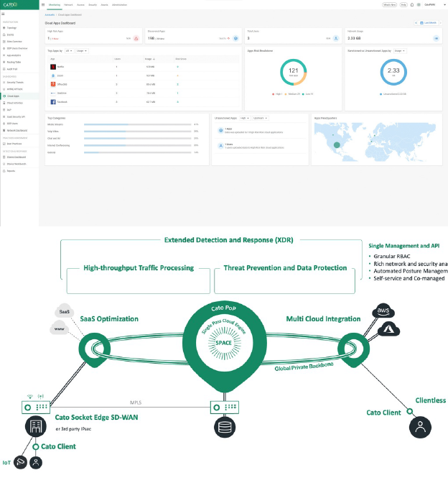Open Routing Table in the sidebar

[14, 63]
